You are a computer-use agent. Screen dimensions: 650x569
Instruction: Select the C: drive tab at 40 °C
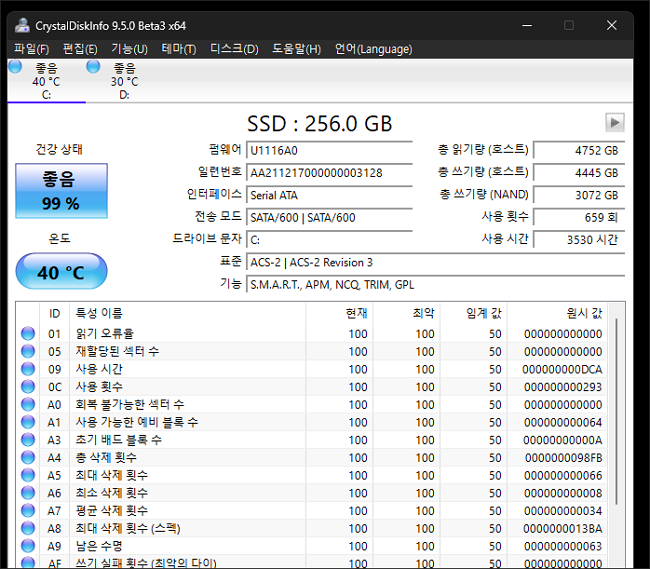[x=46, y=81]
